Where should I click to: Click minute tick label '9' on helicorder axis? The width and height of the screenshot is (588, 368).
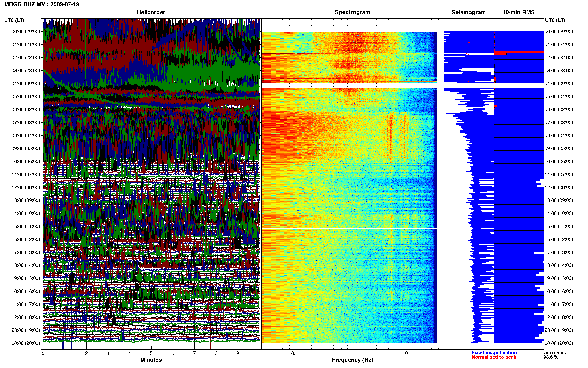point(238,353)
